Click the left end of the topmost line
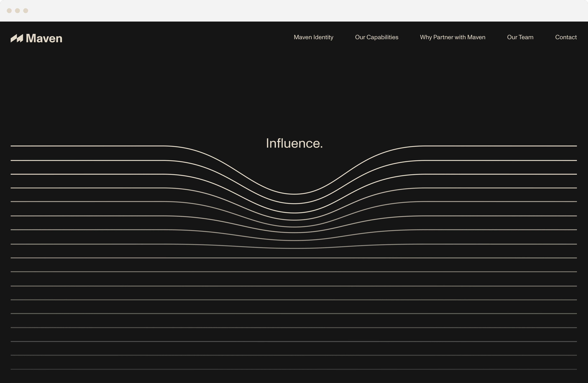Image resolution: width=588 pixels, height=383 pixels. click(x=12, y=146)
